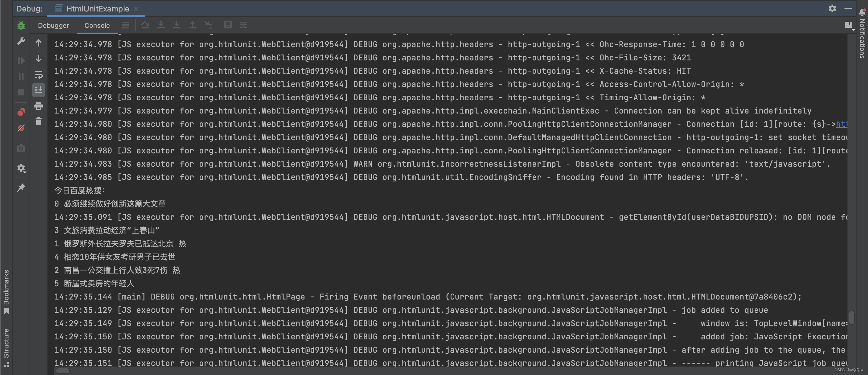
Task: Click the vertical console scrollbar thumb
Action: point(852,317)
